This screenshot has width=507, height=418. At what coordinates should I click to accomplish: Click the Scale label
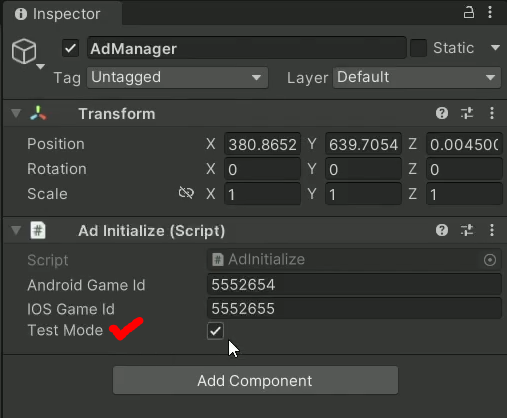(47, 194)
